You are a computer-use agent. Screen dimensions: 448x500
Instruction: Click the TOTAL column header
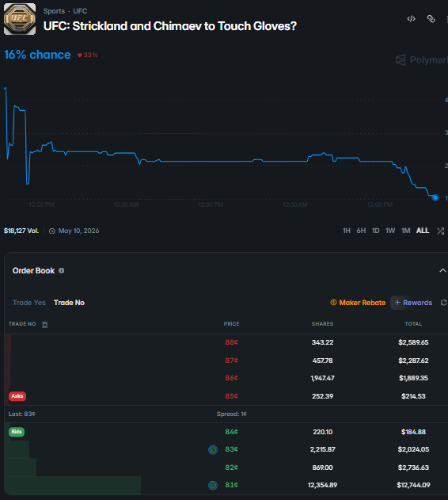pyautogui.click(x=413, y=324)
